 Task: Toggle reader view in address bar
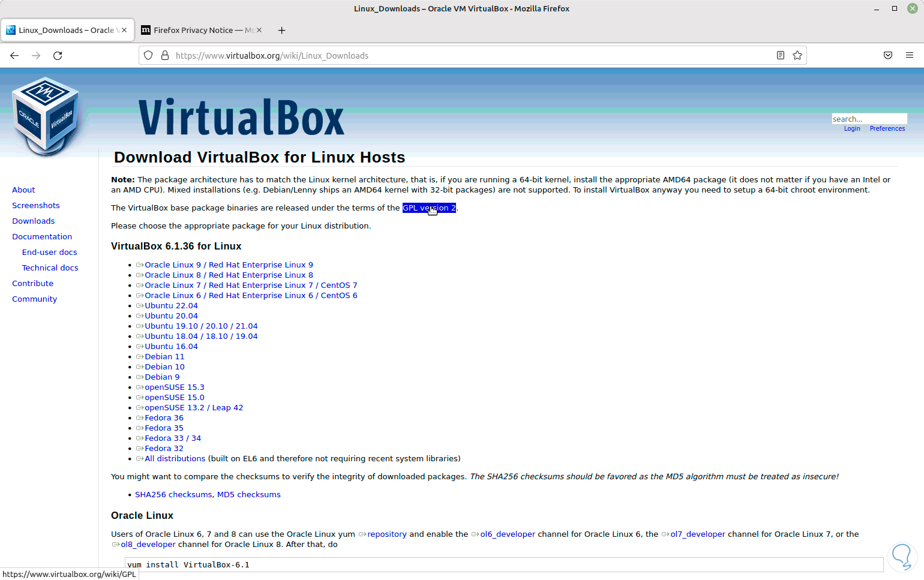(781, 56)
